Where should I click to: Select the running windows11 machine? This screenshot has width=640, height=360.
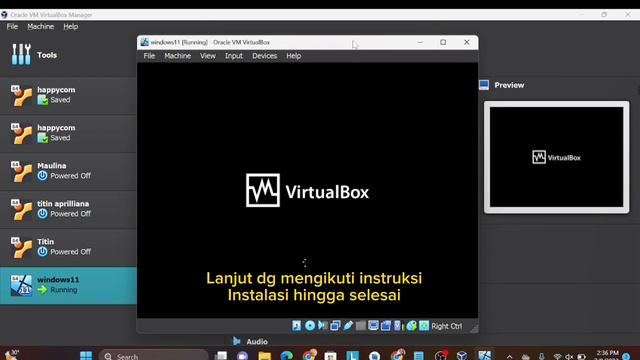pyautogui.click(x=68, y=285)
